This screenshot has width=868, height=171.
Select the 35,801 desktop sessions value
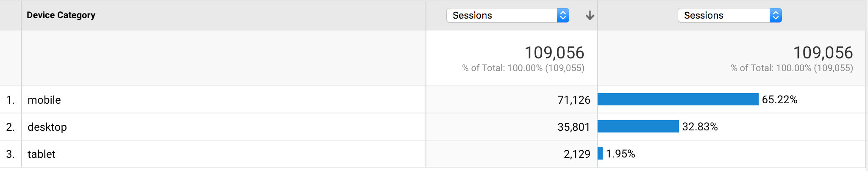574,127
